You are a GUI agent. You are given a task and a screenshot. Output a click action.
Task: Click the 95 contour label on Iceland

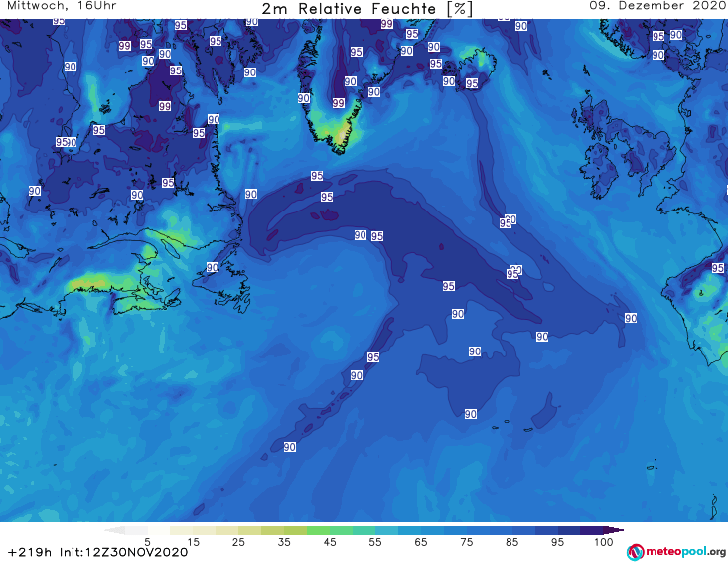pyautogui.click(x=472, y=83)
